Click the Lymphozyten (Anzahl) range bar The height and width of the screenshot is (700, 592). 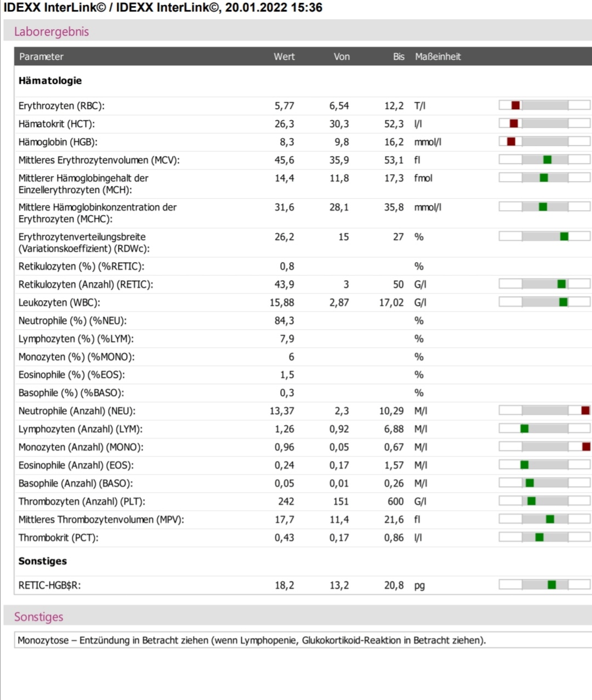[x=544, y=428]
